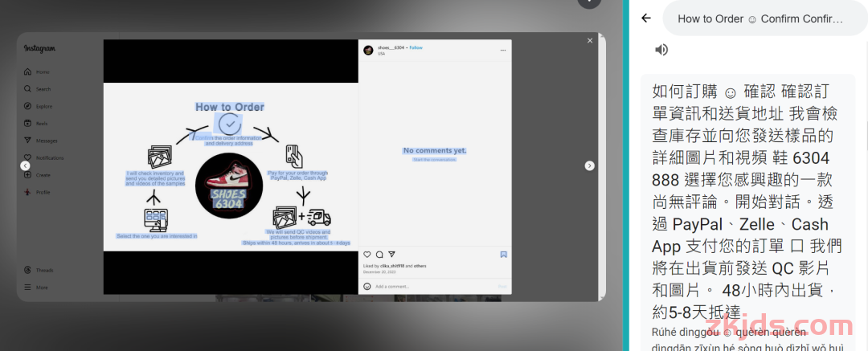Click the Instagram logo wordmark
The width and height of the screenshot is (868, 351).
coord(39,49)
